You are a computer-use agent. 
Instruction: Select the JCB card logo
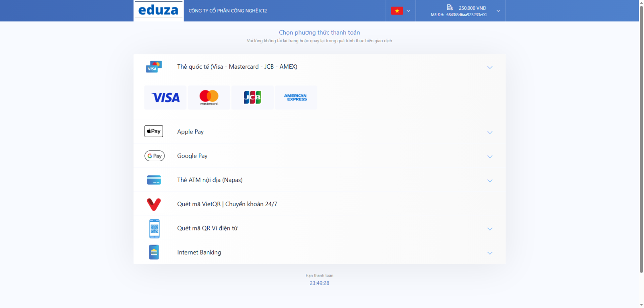[252, 97]
